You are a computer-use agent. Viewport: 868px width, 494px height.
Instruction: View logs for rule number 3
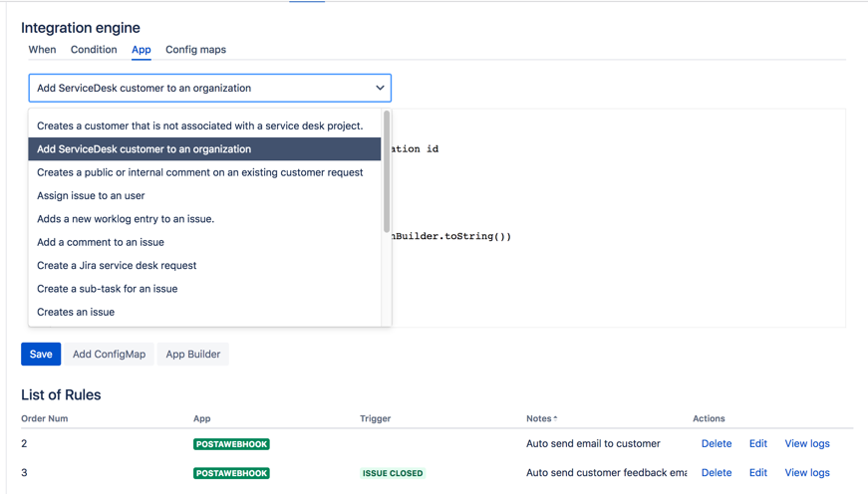(806, 473)
